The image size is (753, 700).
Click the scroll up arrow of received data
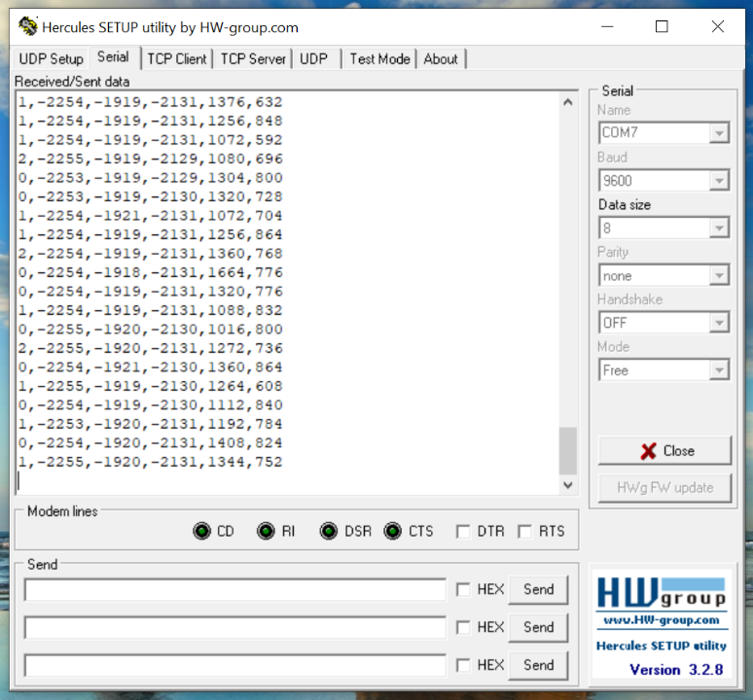(567, 102)
